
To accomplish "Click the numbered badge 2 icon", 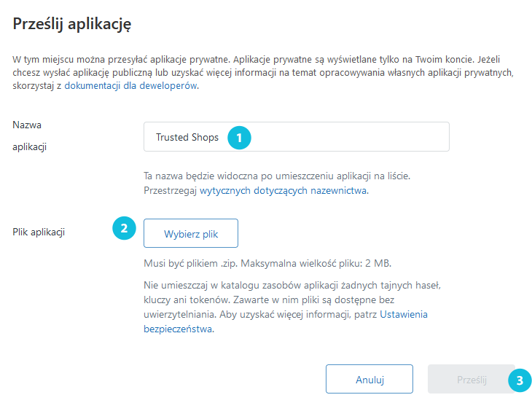I will tap(124, 228).
